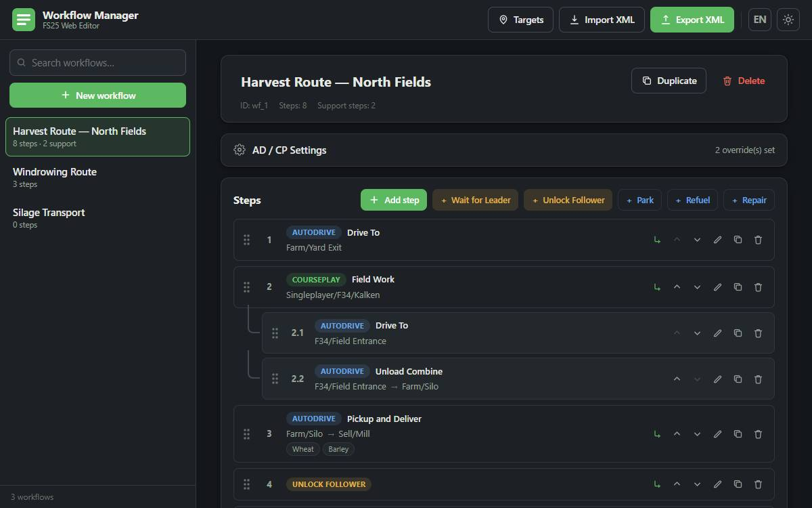Duplicate the current workflow

669,81
